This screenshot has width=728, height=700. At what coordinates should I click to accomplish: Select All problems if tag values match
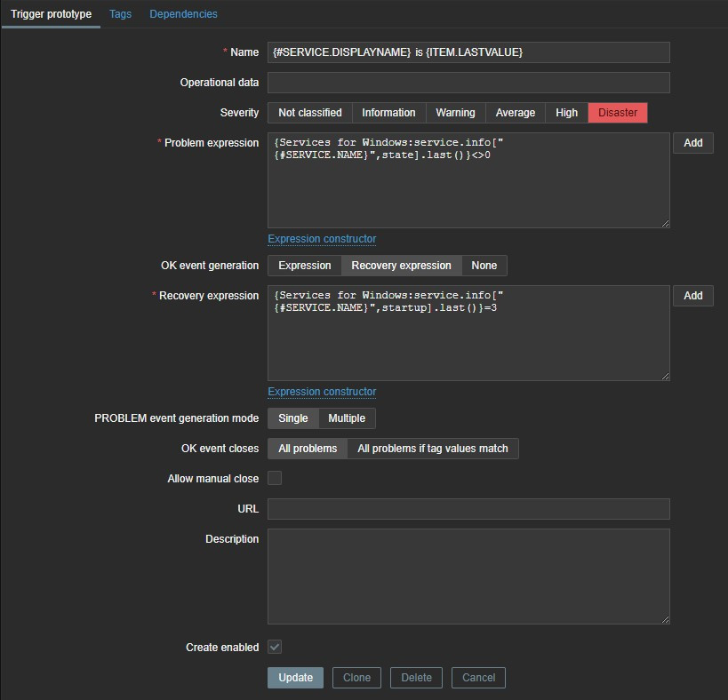tap(432, 449)
